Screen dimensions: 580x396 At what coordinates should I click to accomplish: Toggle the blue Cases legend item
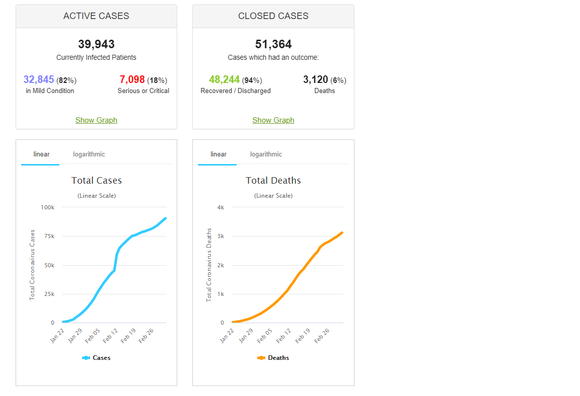96,358
